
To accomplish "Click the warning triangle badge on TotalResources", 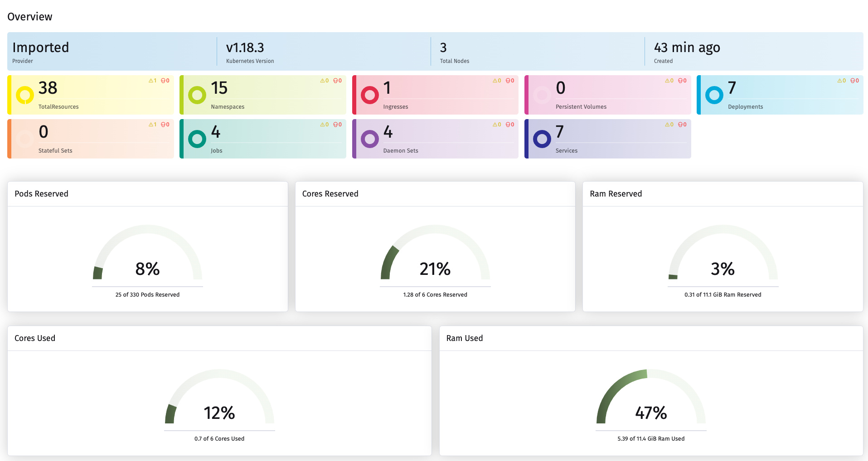I will pyautogui.click(x=152, y=80).
